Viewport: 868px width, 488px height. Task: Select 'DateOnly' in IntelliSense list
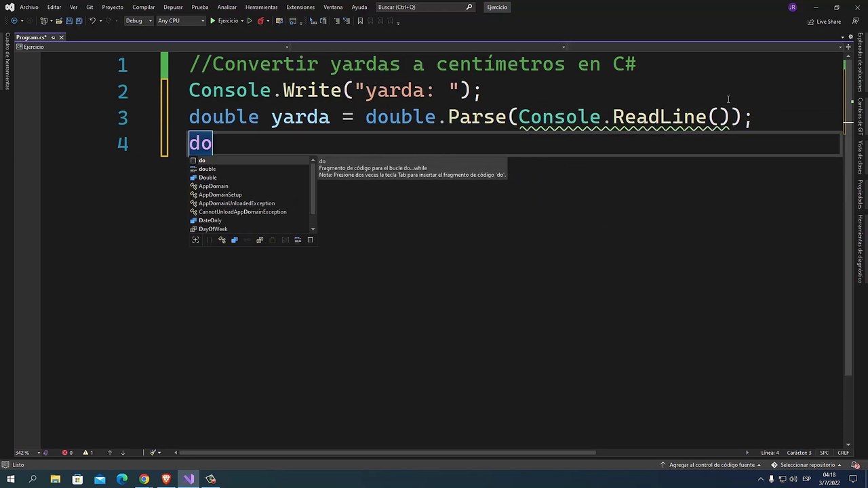point(249,220)
